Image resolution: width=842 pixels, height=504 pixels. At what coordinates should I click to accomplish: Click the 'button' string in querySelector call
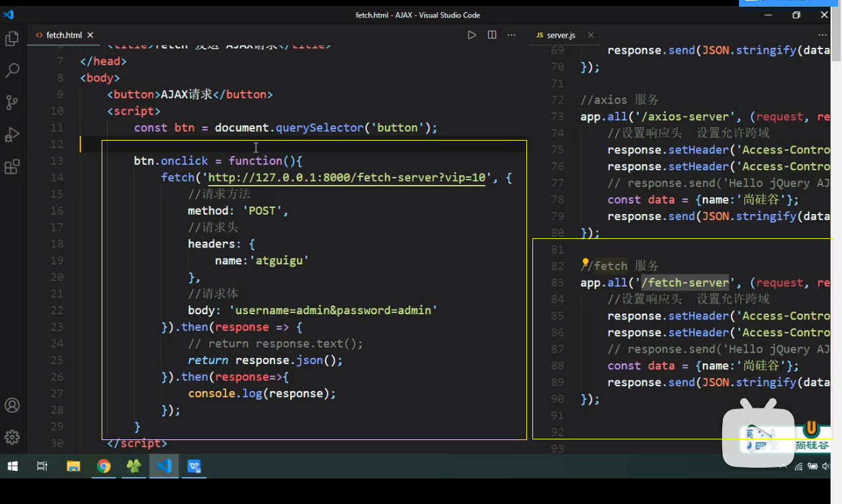[397, 128]
